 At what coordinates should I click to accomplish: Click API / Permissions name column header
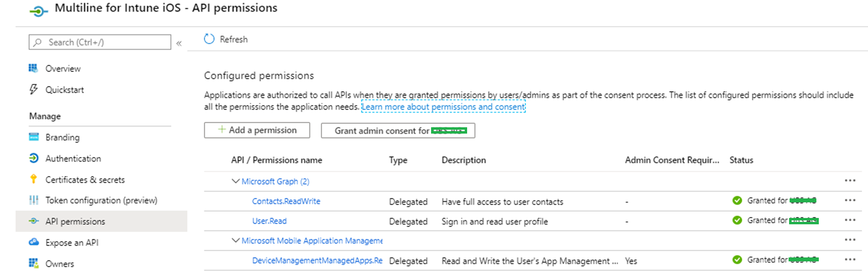click(x=276, y=160)
